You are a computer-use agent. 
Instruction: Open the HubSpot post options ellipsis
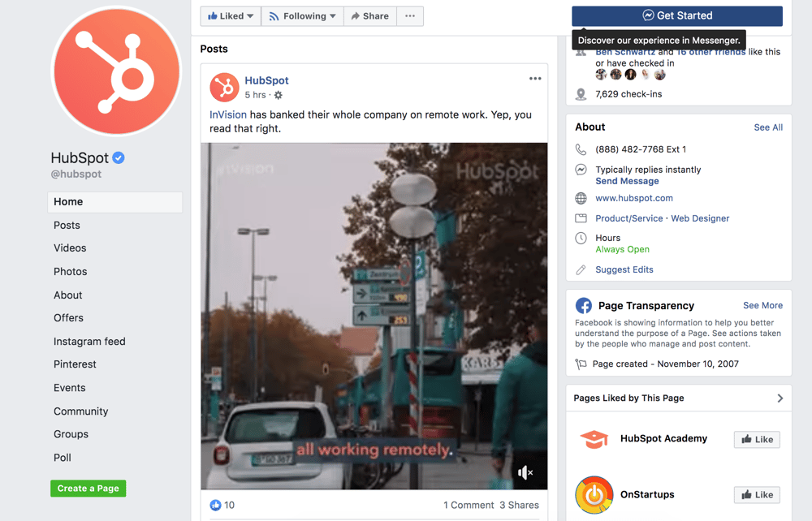(535, 79)
